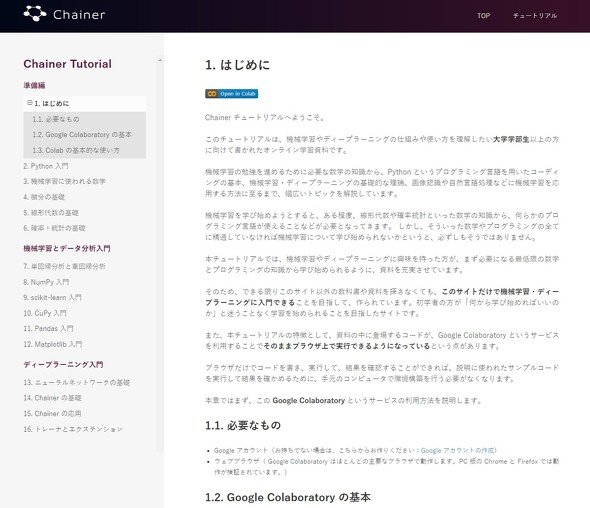This screenshot has height=508, width=590.
Task: Open the チュートリアル menu item
Action: [x=535, y=15]
